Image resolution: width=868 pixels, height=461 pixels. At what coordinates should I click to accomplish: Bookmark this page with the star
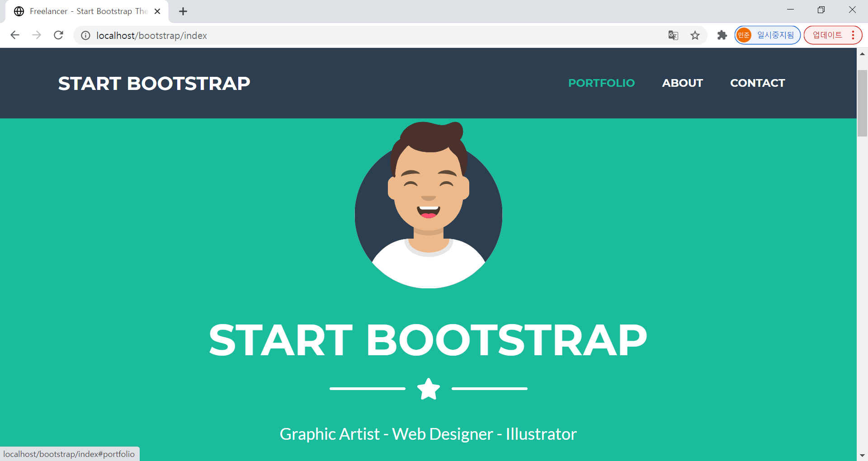695,35
